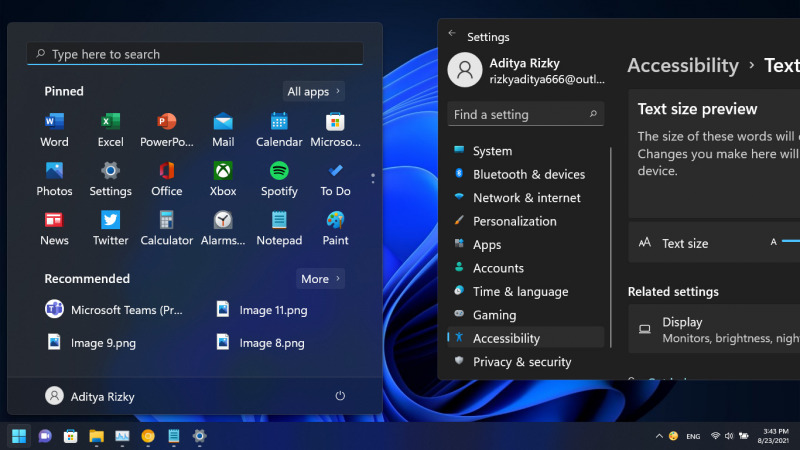
Task: Open File Explorer from the taskbar
Action: 96,436
